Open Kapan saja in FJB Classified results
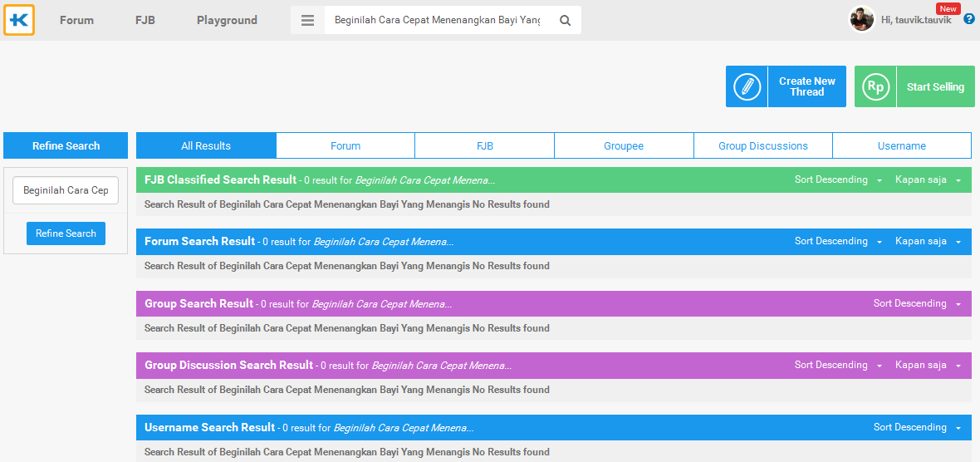Screen dimensions: 980x462 [x=929, y=179]
